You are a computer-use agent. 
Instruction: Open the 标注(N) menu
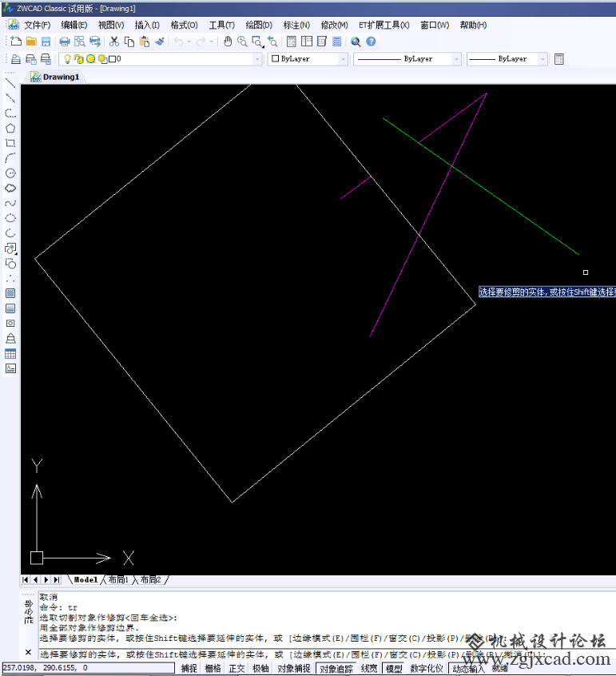296,25
